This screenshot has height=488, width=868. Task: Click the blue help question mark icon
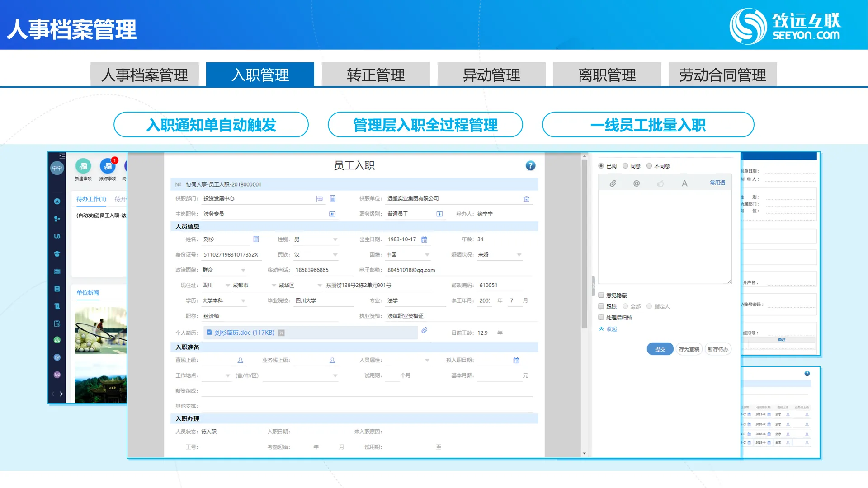tap(530, 165)
